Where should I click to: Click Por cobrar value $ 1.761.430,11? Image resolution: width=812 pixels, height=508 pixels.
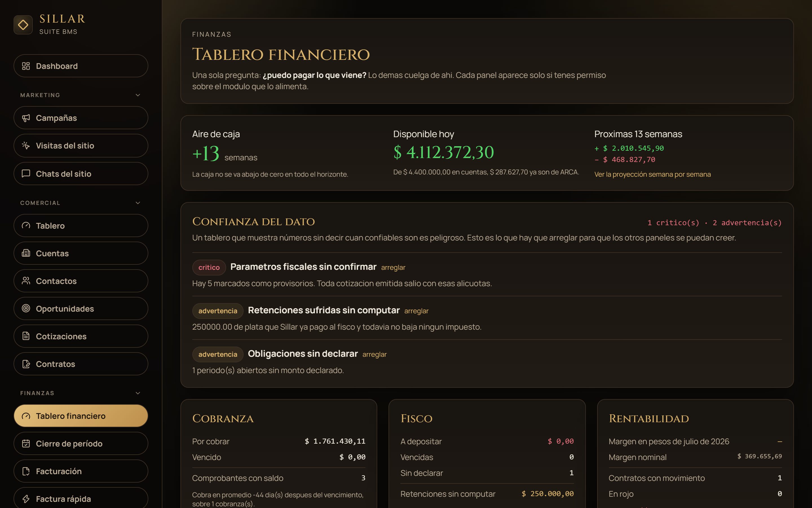(335, 441)
